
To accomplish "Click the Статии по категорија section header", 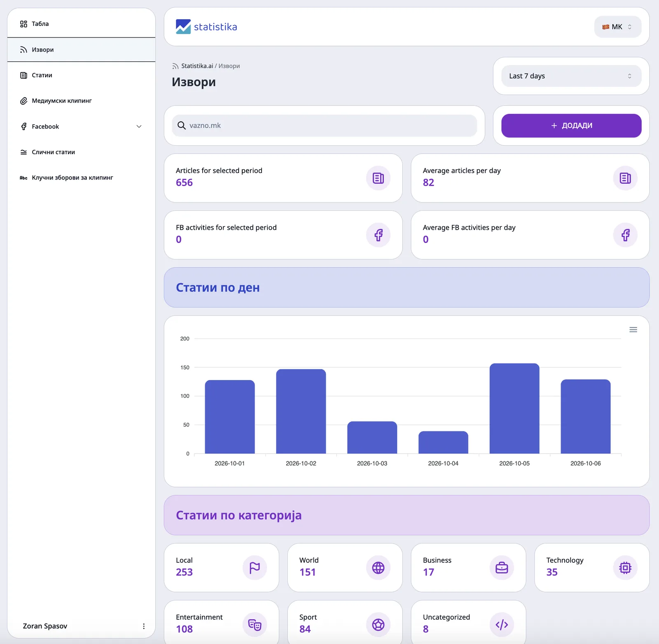I will [x=407, y=515].
